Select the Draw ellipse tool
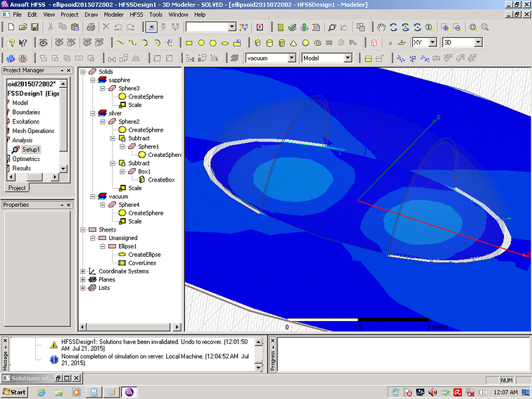The width and height of the screenshot is (532, 399). tap(225, 43)
